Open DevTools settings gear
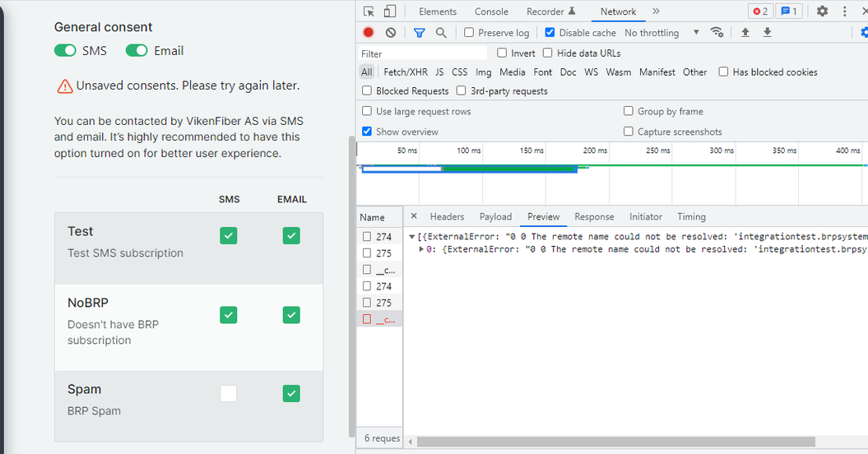This screenshot has width=868, height=454. pos(822,12)
